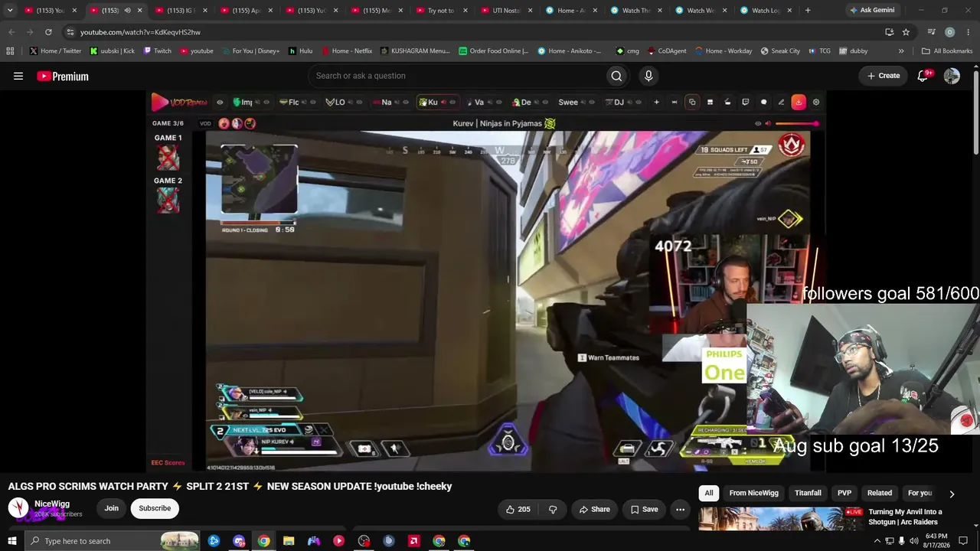The width and height of the screenshot is (980, 551).
Task: Switch to the "Try not to" tab
Action: click(440, 11)
